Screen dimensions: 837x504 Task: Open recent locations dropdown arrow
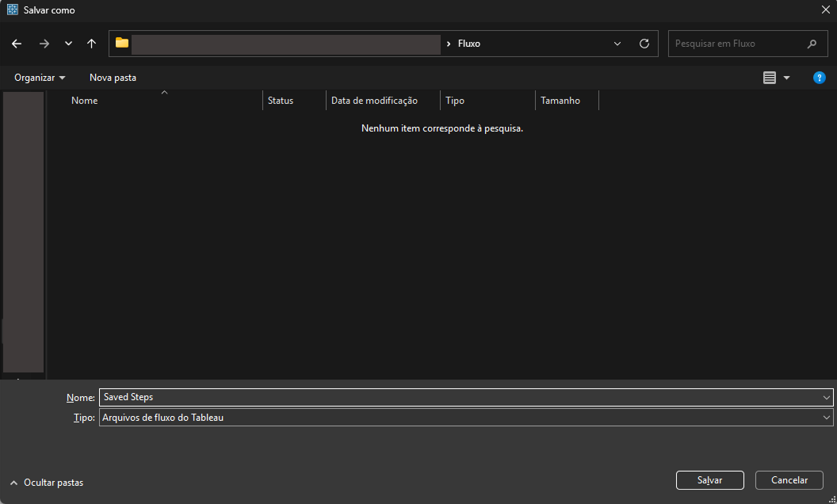click(x=68, y=44)
